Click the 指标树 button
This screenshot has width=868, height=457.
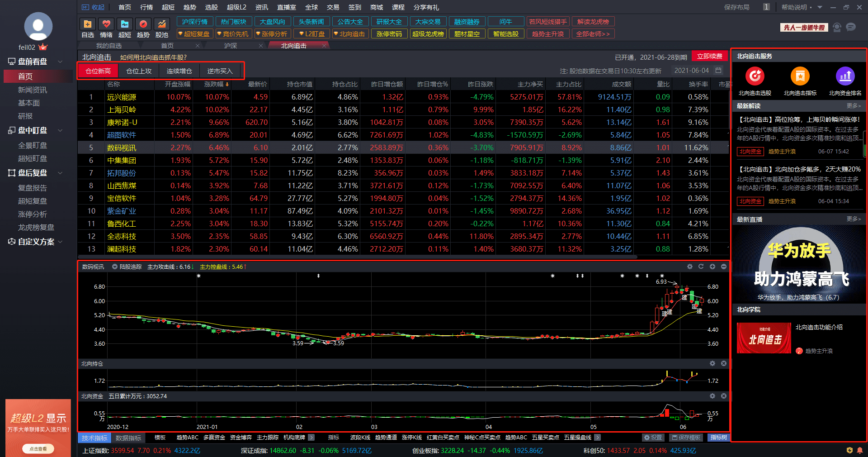click(x=718, y=438)
